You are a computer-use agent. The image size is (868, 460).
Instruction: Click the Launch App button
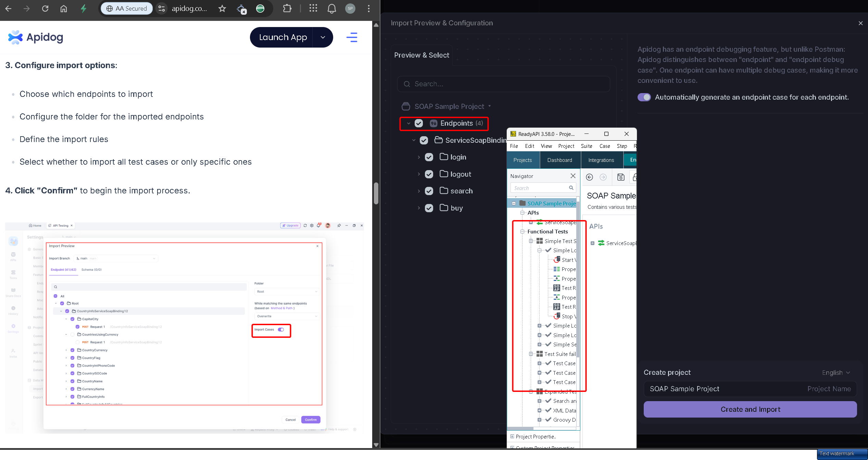click(x=283, y=37)
